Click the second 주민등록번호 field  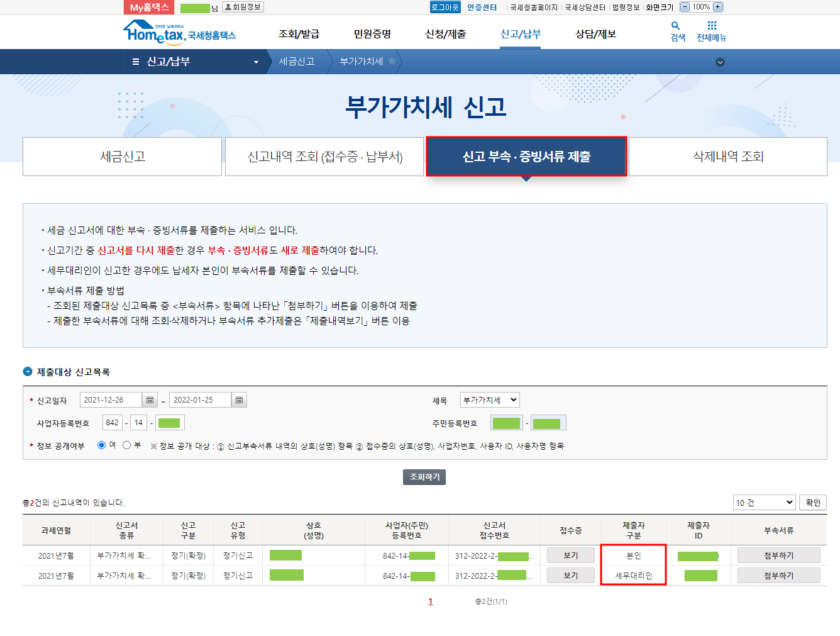point(548,423)
